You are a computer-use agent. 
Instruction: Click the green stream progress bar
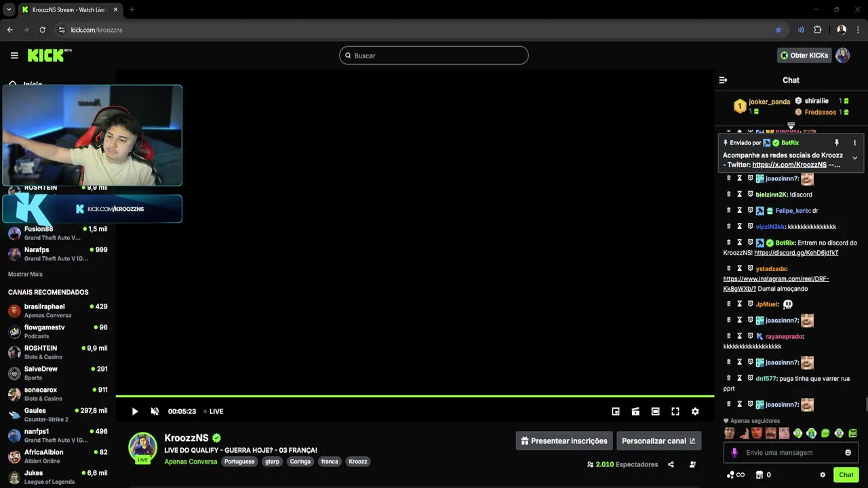click(x=414, y=396)
